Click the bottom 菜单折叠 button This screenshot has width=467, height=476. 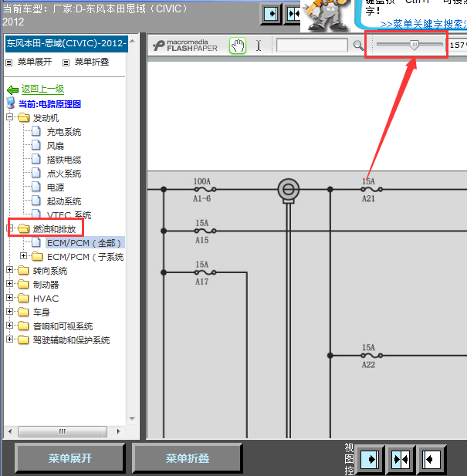click(188, 458)
